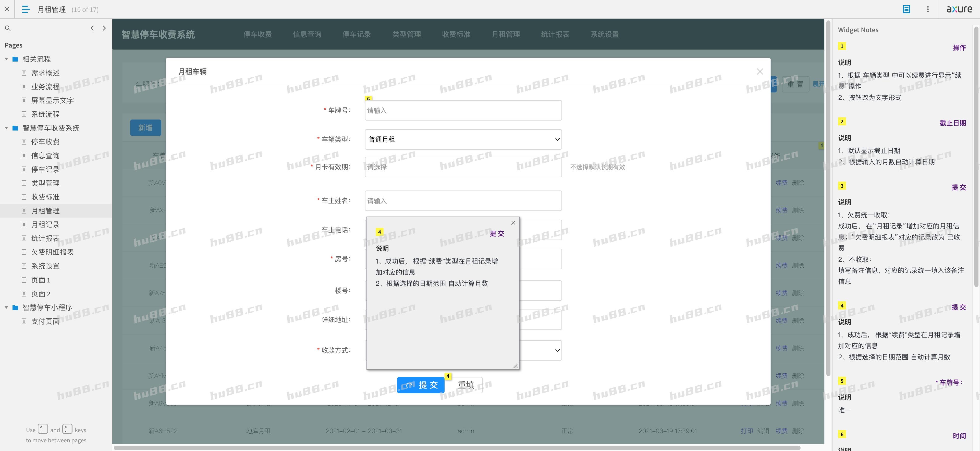Toggle sitemap hamburger menu icon
The height and width of the screenshot is (451, 980).
click(x=26, y=9)
